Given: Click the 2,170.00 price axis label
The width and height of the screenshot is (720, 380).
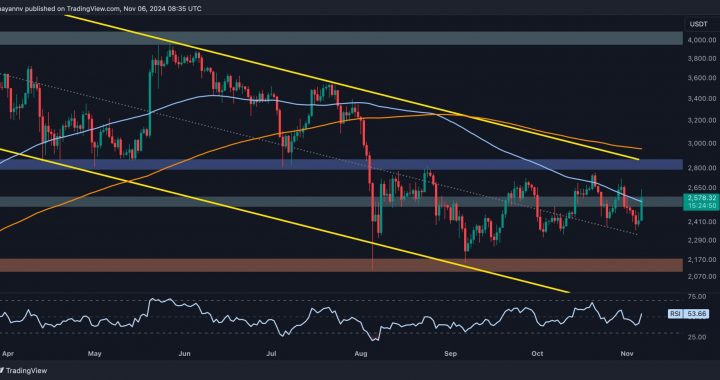Looking at the screenshot, I should coord(701,260).
